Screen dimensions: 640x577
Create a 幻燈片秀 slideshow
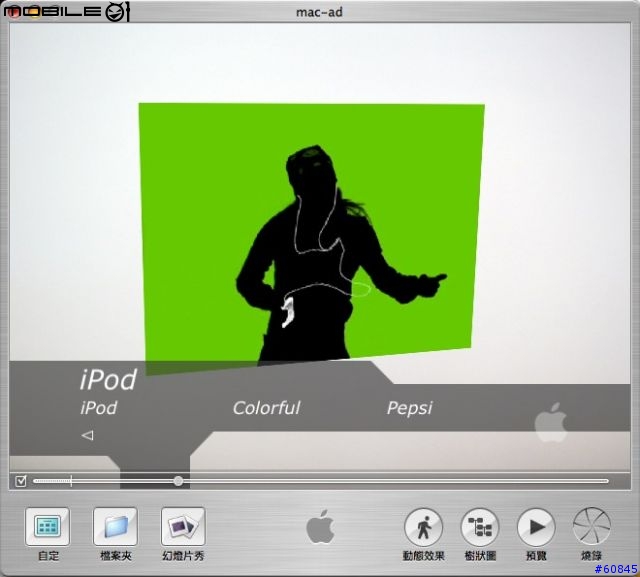[x=183, y=526]
